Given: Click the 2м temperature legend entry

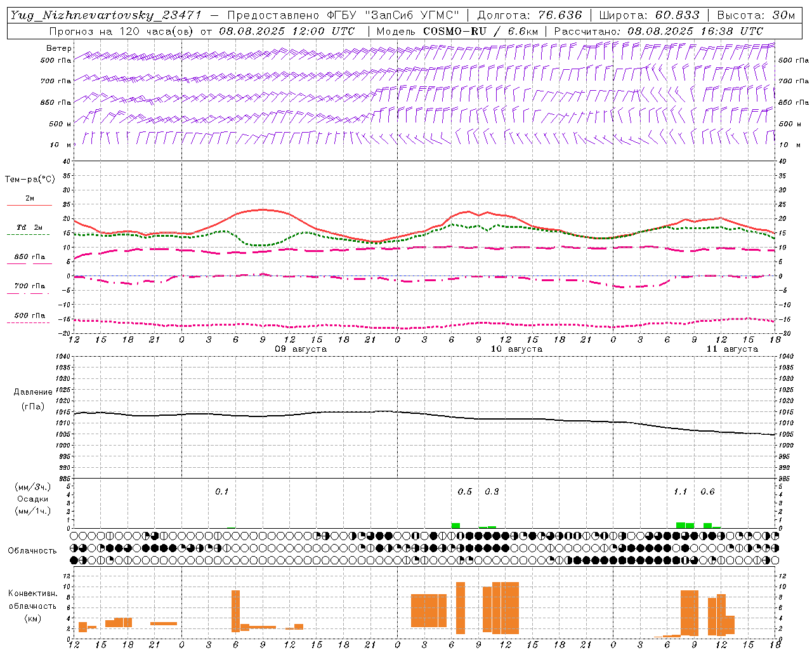Looking at the screenshot, I should pyautogui.click(x=30, y=199).
